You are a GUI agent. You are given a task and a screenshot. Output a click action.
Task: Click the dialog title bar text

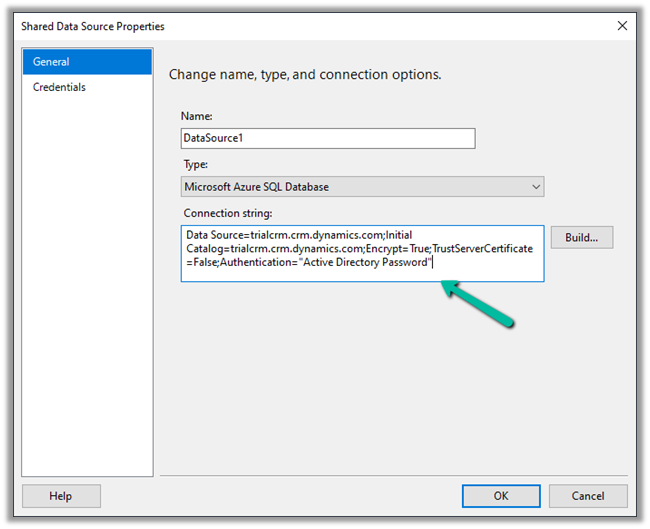[x=93, y=26]
